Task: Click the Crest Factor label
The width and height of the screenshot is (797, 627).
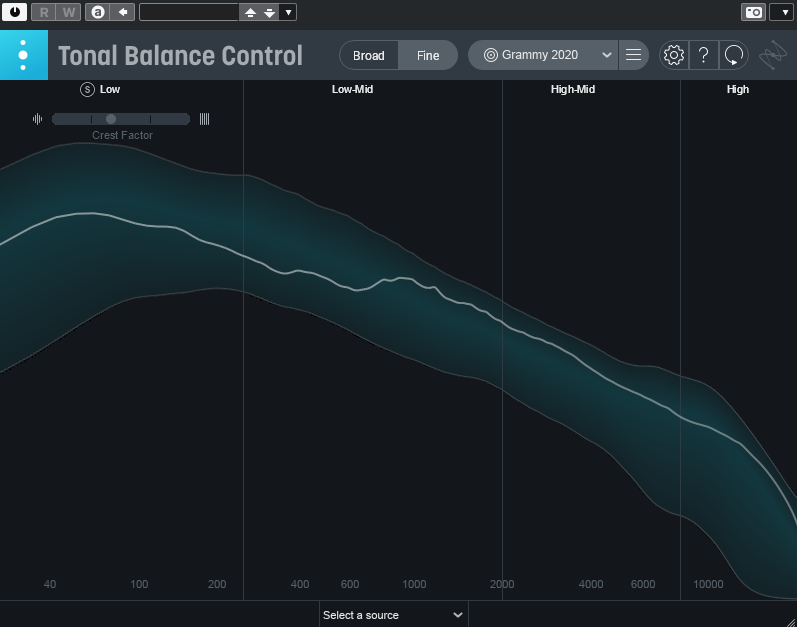Action: click(122, 135)
